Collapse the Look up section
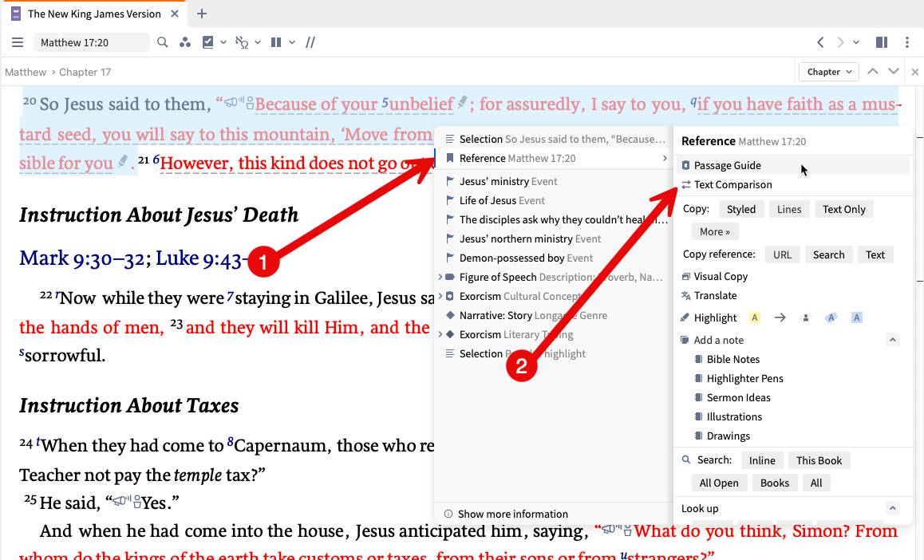Screen dimensions: 924x560 point(893,508)
